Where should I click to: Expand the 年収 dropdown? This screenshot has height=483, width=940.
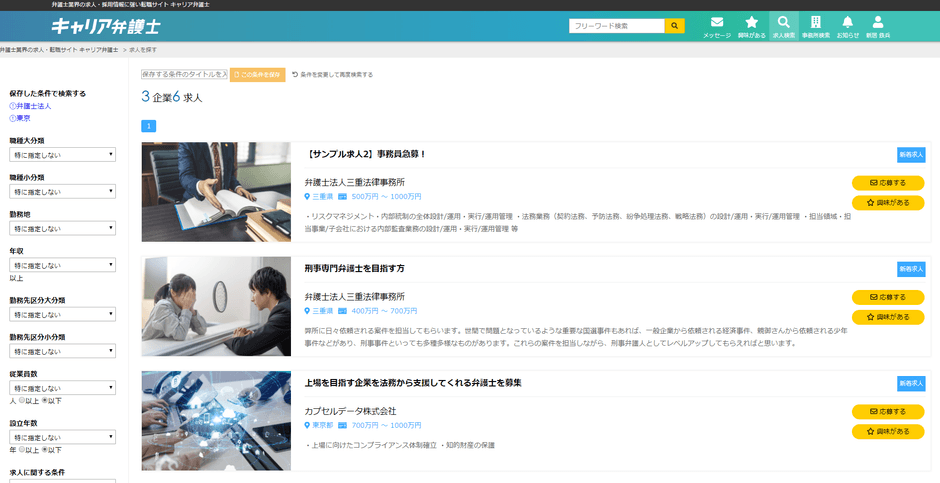click(x=62, y=265)
